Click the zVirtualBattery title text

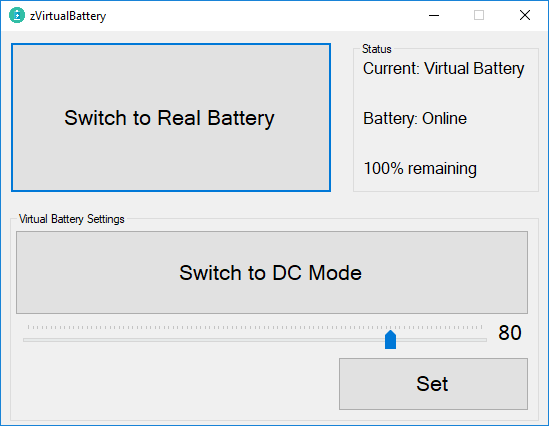pyautogui.click(x=68, y=16)
